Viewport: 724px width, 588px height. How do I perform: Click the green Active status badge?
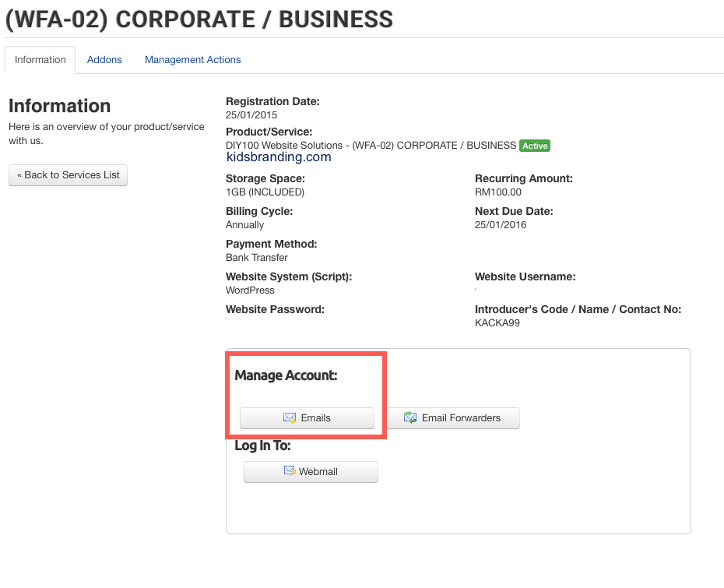(x=535, y=146)
